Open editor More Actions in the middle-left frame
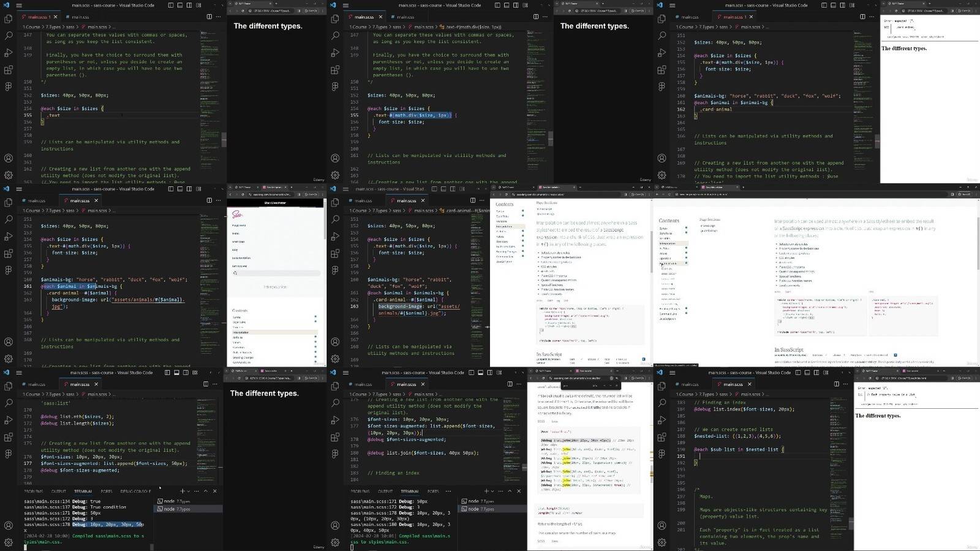The width and height of the screenshot is (980, 551). [217, 200]
